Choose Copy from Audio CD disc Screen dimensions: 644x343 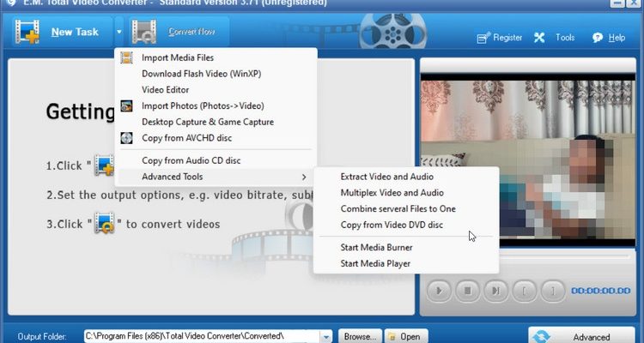pyautogui.click(x=216, y=160)
